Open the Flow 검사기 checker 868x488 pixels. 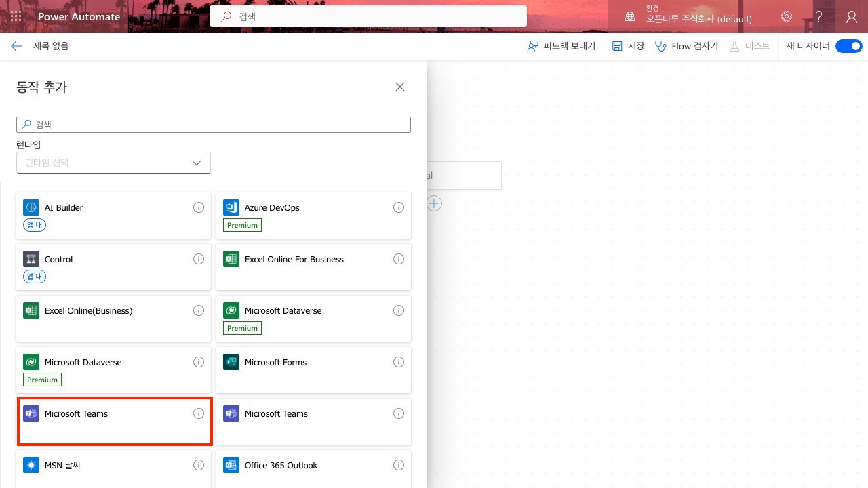(686, 46)
